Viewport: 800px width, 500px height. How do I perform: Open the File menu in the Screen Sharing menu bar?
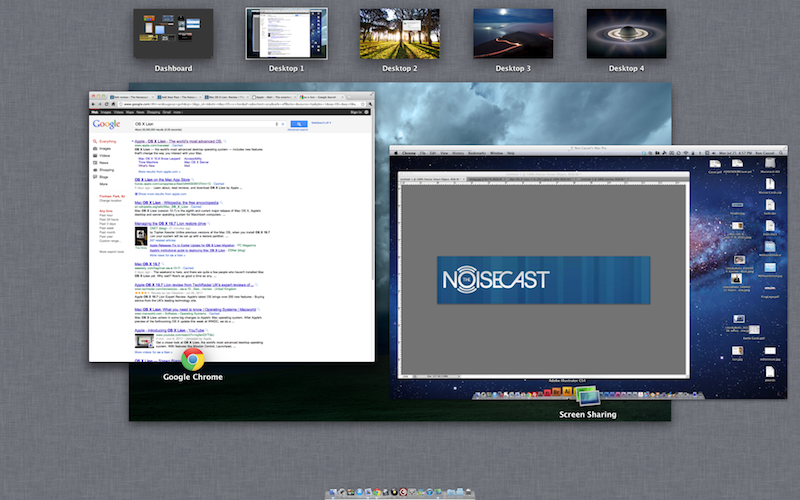tap(422, 153)
